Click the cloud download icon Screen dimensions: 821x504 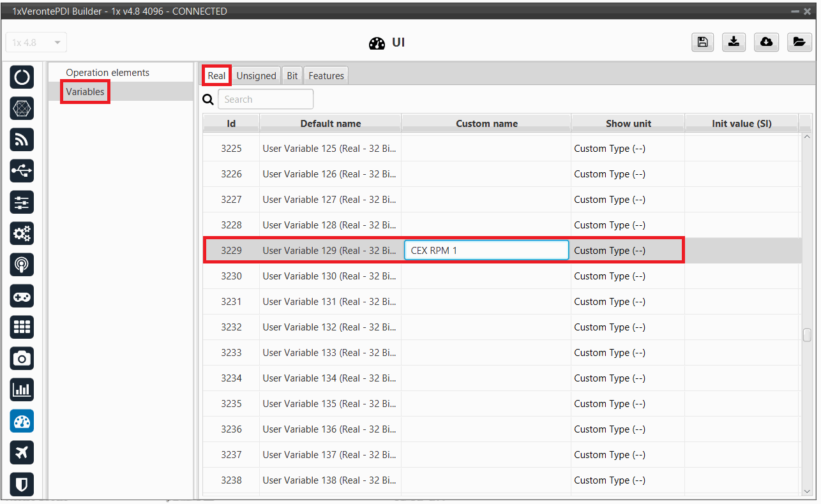766,42
